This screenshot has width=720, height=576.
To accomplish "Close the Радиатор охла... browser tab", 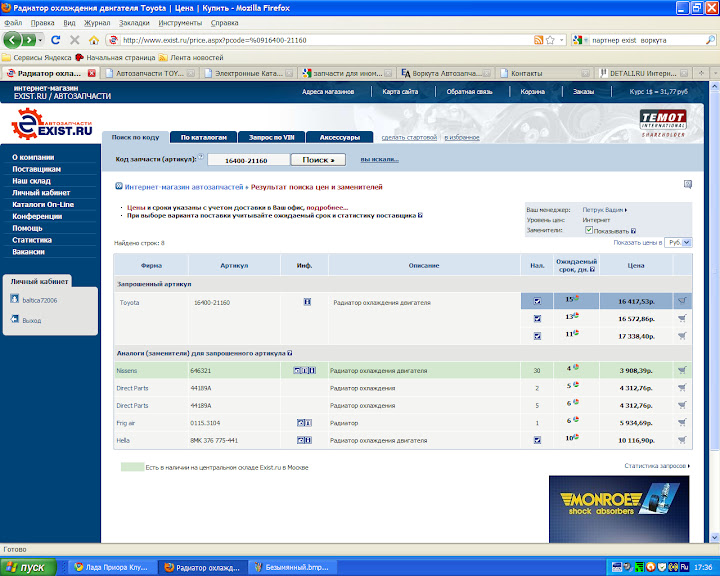I will 91,73.
